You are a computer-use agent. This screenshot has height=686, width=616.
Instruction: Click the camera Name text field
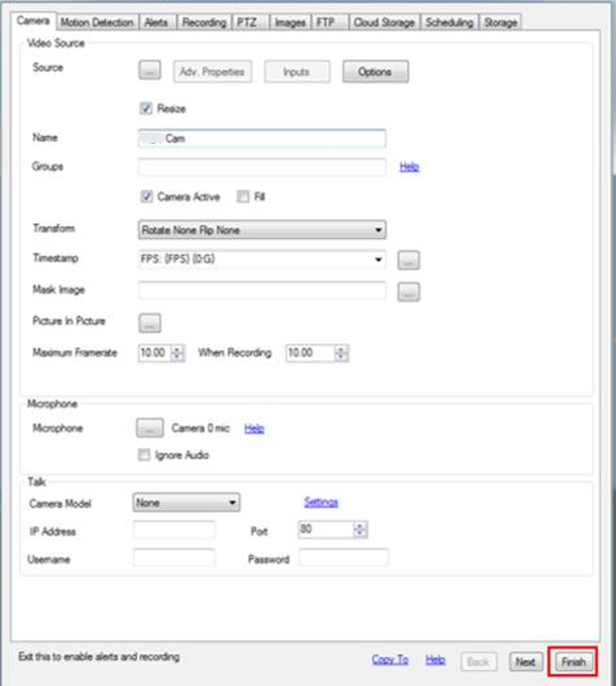(x=262, y=140)
